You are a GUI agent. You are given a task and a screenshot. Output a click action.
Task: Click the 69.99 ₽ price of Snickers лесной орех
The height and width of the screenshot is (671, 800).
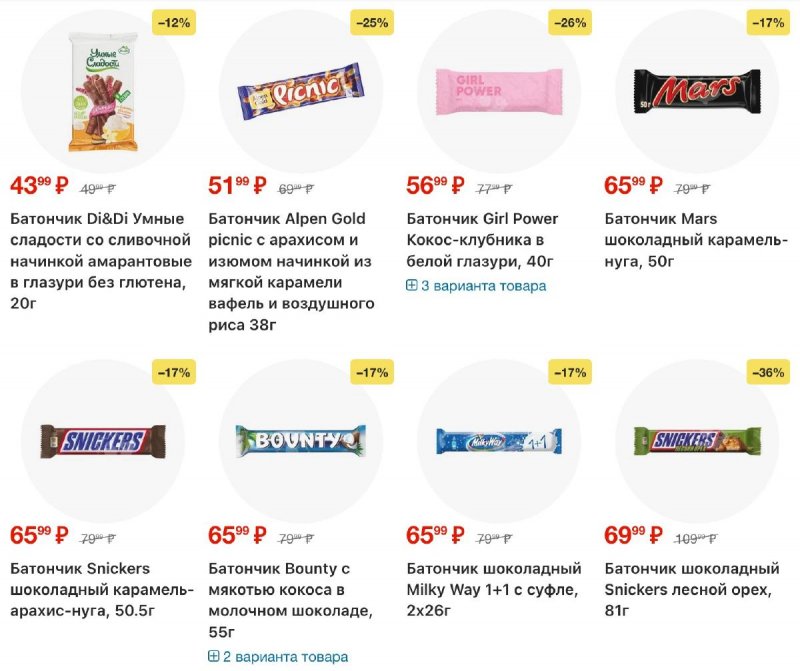(633, 535)
